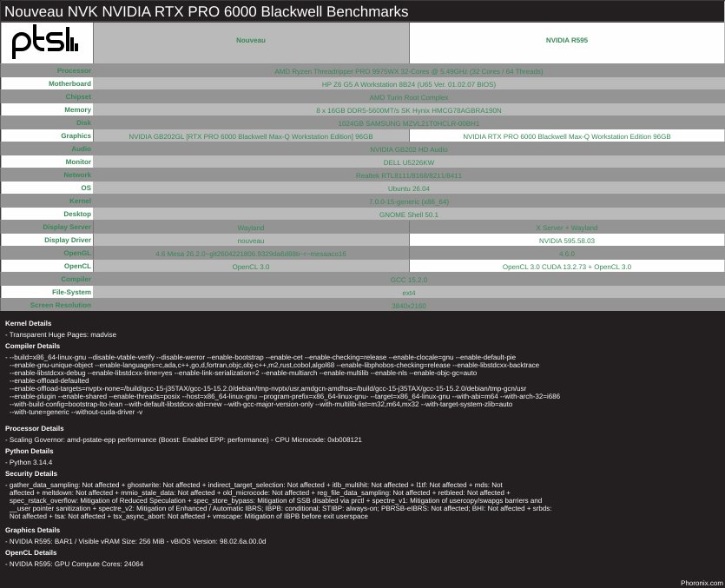The image size is (725, 588).
Task: Click the NVIDIA GB202GL graphics value for Nouveau
Action: [251, 136]
